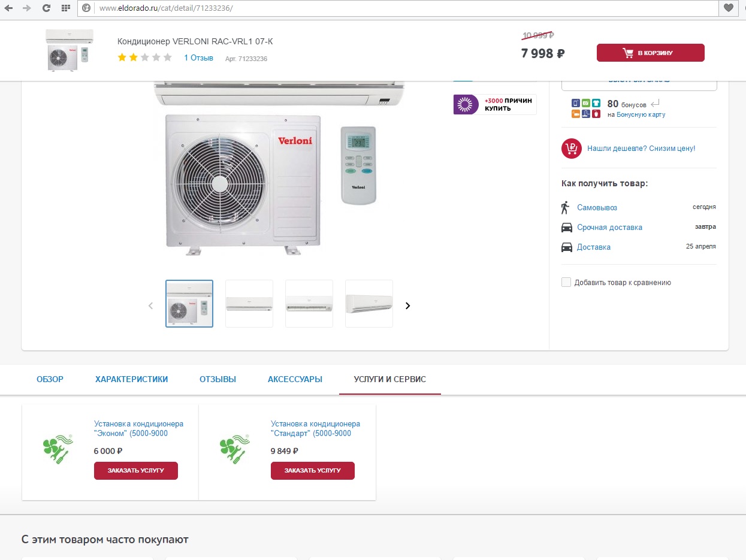The image size is (746, 560).
Task: Click the browser reload icon
Action: point(46,8)
